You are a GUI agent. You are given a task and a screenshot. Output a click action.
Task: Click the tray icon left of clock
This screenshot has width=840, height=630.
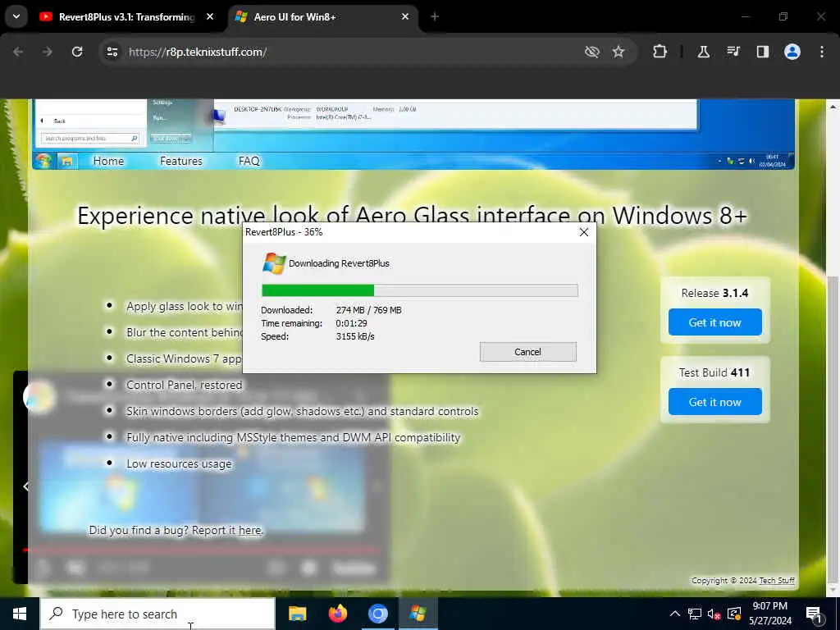tap(734, 614)
